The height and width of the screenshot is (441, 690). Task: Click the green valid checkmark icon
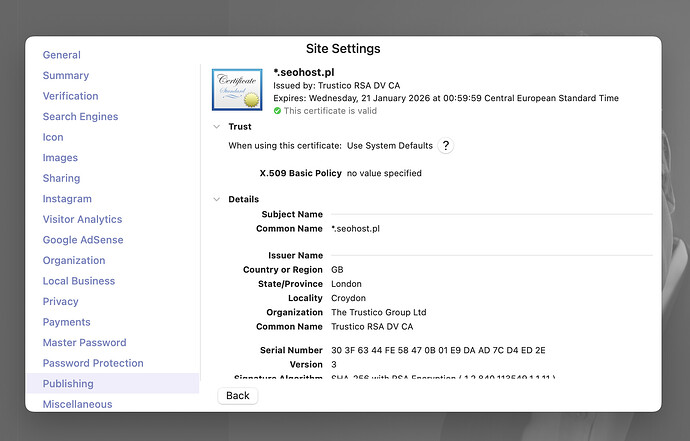coord(277,111)
